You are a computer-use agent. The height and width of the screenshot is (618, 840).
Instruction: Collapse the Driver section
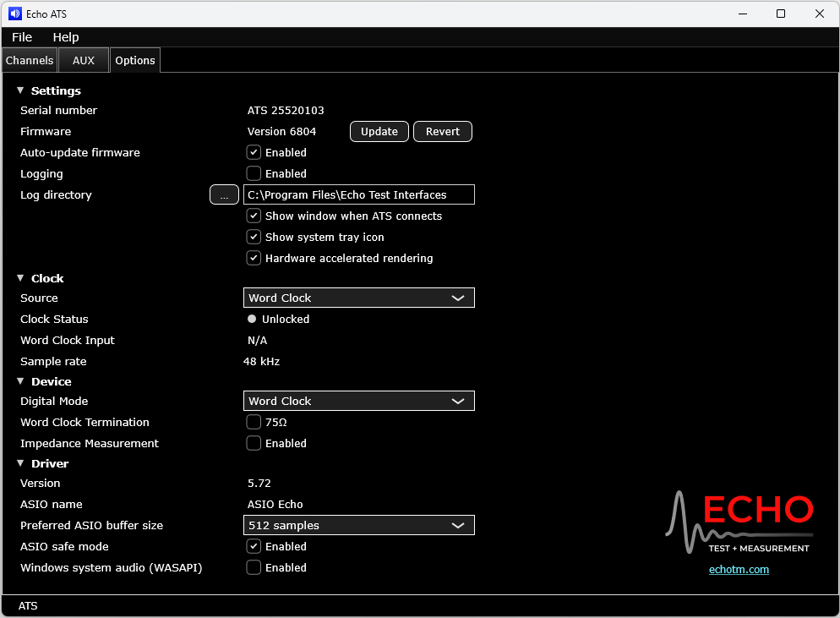click(19, 463)
